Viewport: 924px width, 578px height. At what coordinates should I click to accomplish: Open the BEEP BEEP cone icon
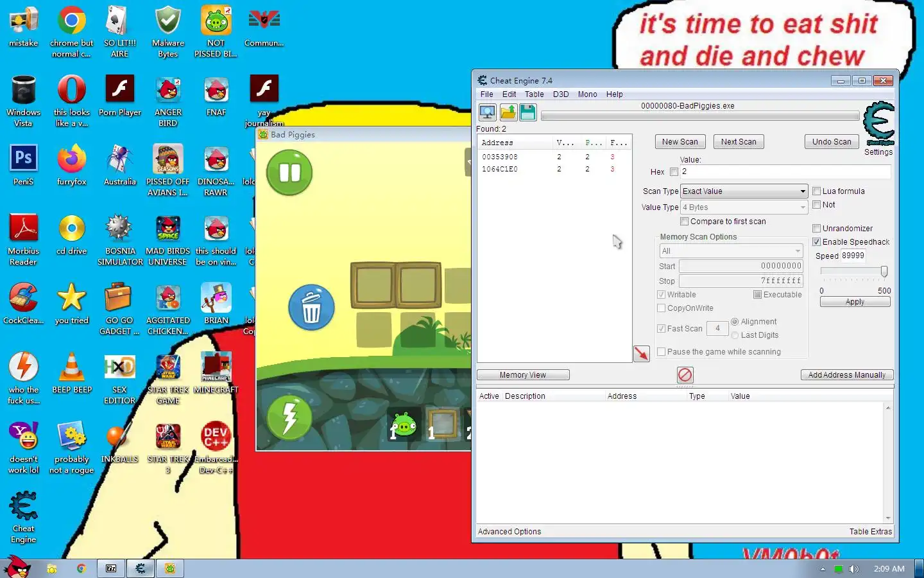72,373
